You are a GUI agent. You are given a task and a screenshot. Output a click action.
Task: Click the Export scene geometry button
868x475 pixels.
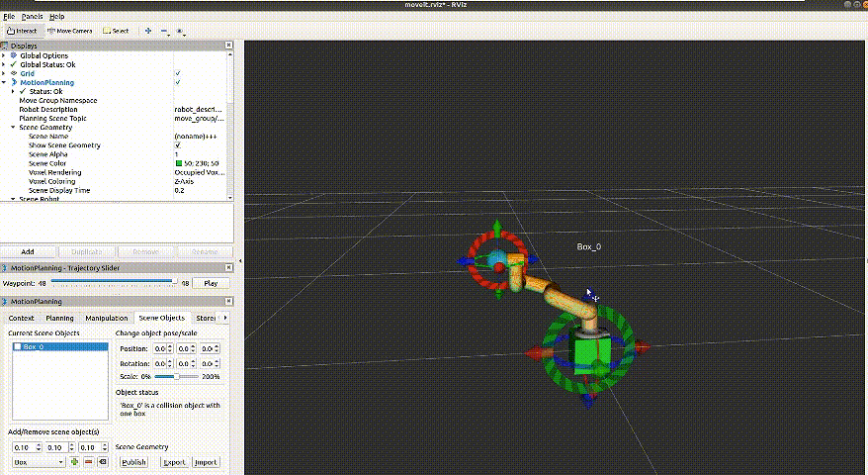coord(174,462)
